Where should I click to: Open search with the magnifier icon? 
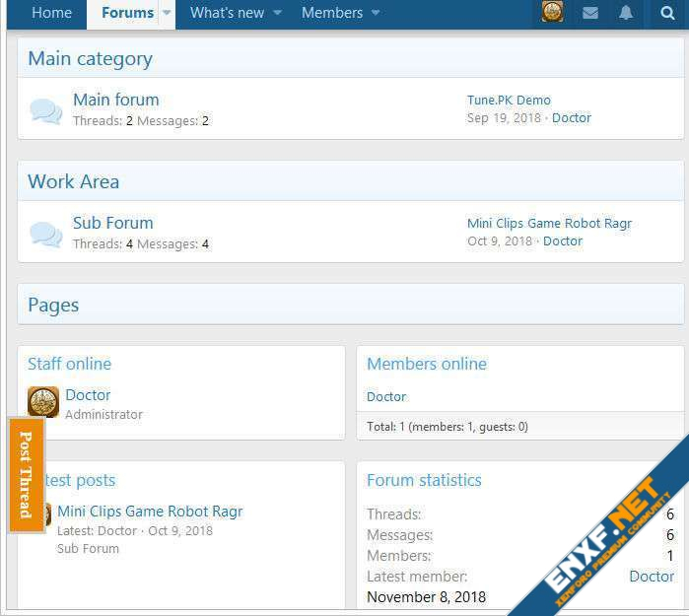[x=667, y=13]
